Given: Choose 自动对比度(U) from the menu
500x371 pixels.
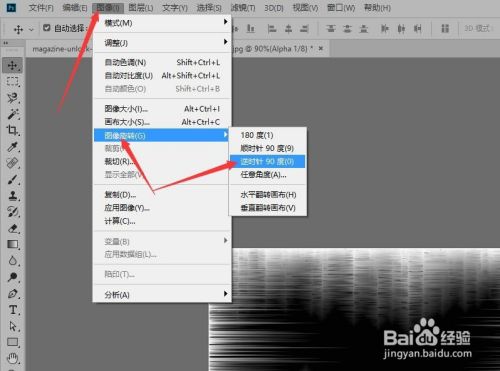Looking at the screenshot, I should pos(162,76).
